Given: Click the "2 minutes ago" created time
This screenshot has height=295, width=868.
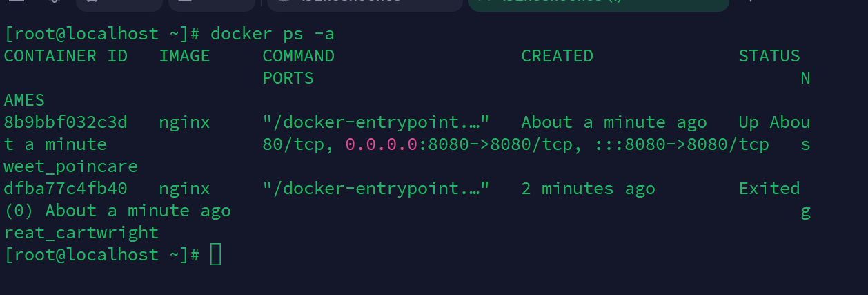Looking at the screenshot, I should click(x=588, y=189).
